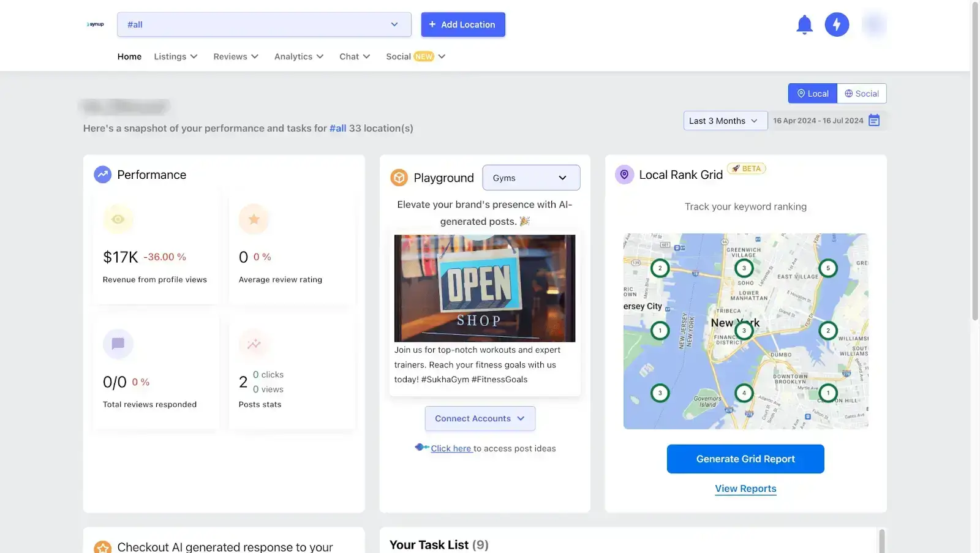Switch to Local view toggle
980x553 pixels.
pyautogui.click(x=813, y=93)
